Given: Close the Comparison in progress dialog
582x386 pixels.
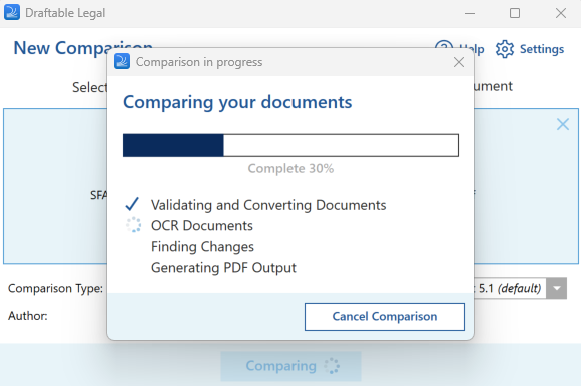Looking at the screenshot, I should click(459, 62).
